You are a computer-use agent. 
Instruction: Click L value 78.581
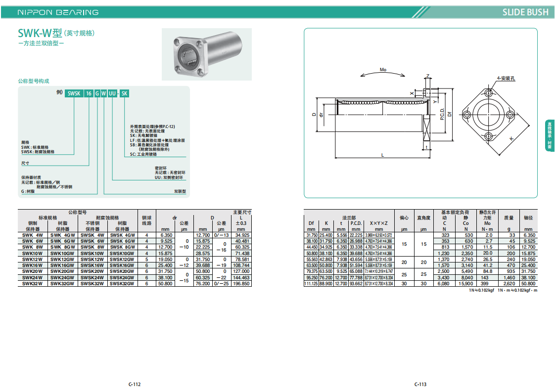click(242, 260)
